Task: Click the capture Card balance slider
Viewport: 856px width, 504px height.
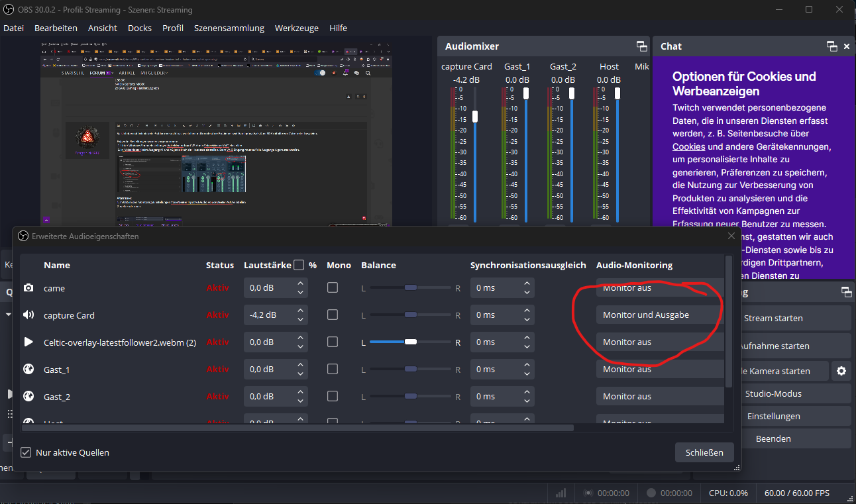Action: pyautogui.click(x=411, y=315)
